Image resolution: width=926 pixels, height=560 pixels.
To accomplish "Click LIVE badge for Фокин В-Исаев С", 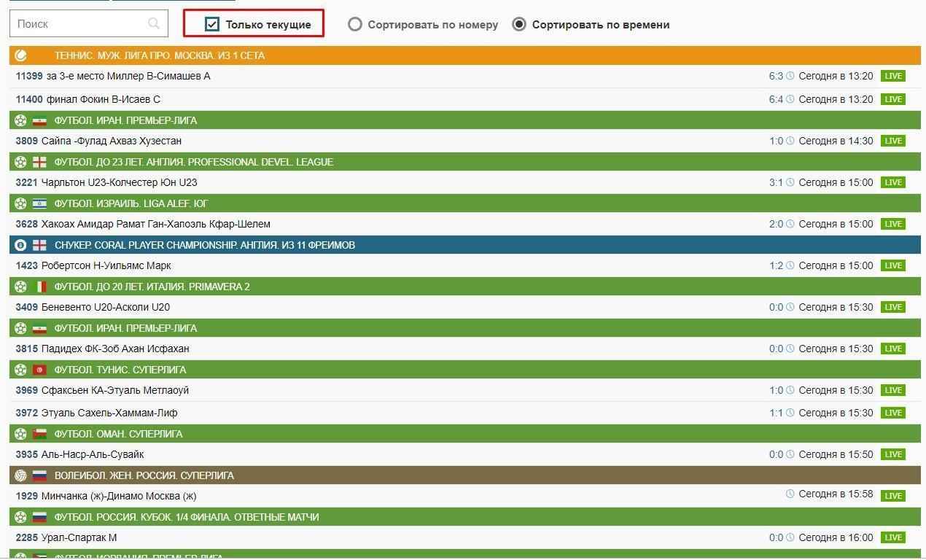I will (893, 99).
